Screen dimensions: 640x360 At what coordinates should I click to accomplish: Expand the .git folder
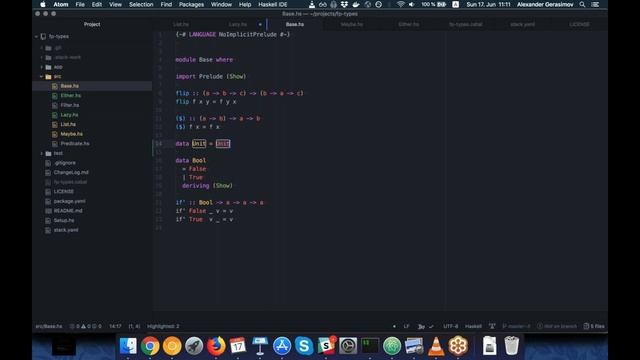(x=42, y=48)
